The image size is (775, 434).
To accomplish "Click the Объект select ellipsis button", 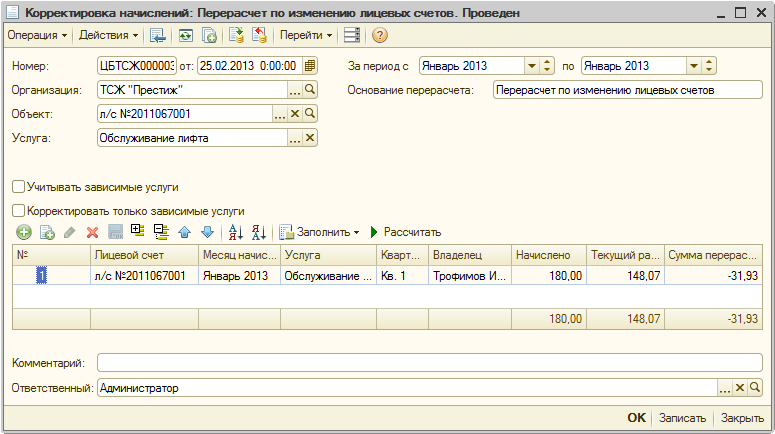I will coord(280,114).
